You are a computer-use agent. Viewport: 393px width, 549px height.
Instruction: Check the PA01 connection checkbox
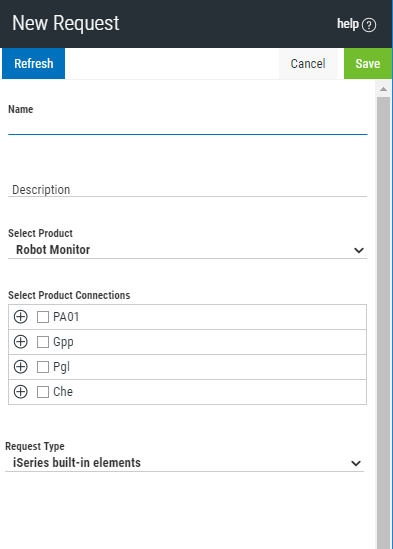[x=43, y=317]
